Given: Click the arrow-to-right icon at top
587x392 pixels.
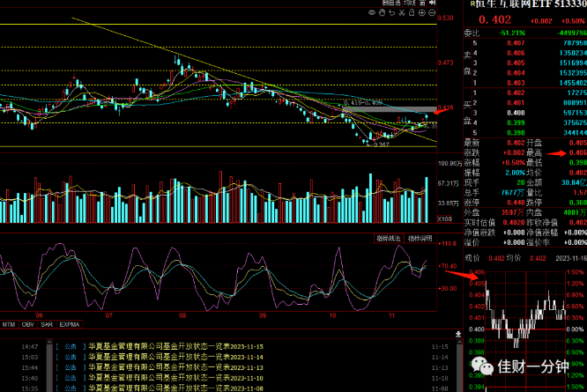Looking at the screenshot, I should [433, 3].
